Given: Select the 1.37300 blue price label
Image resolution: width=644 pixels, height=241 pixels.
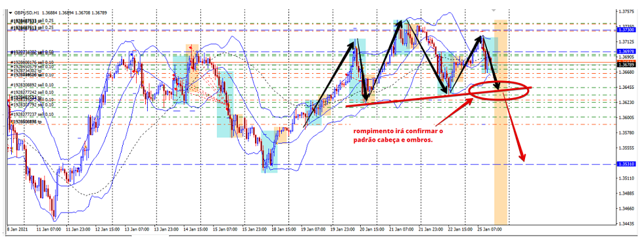Looking at the screenshot, I should 625,30.
